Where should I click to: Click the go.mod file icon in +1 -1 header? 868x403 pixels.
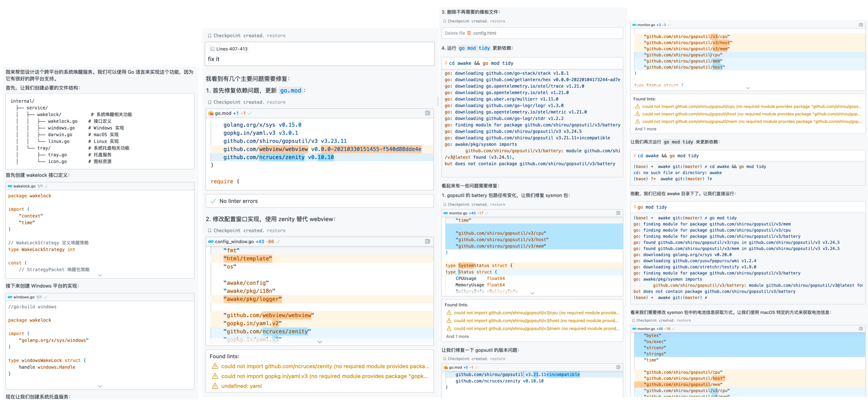pyautogui.click(x=211, y=113)
